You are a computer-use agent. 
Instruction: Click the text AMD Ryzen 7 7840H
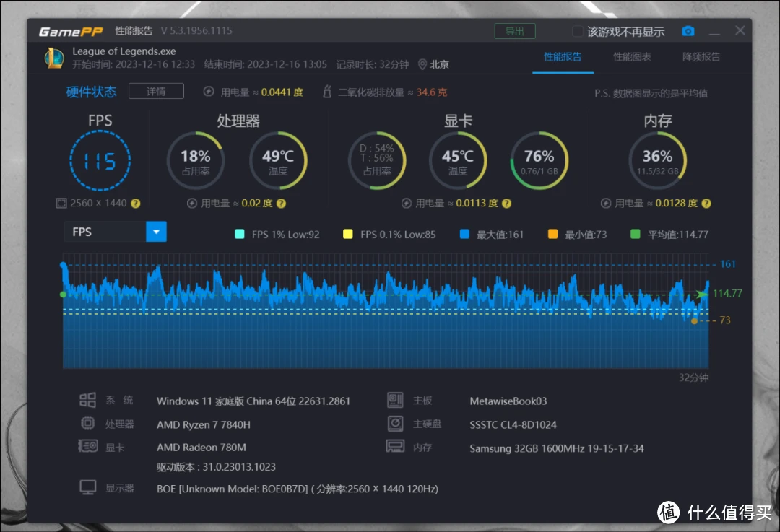tap(204, 424)
